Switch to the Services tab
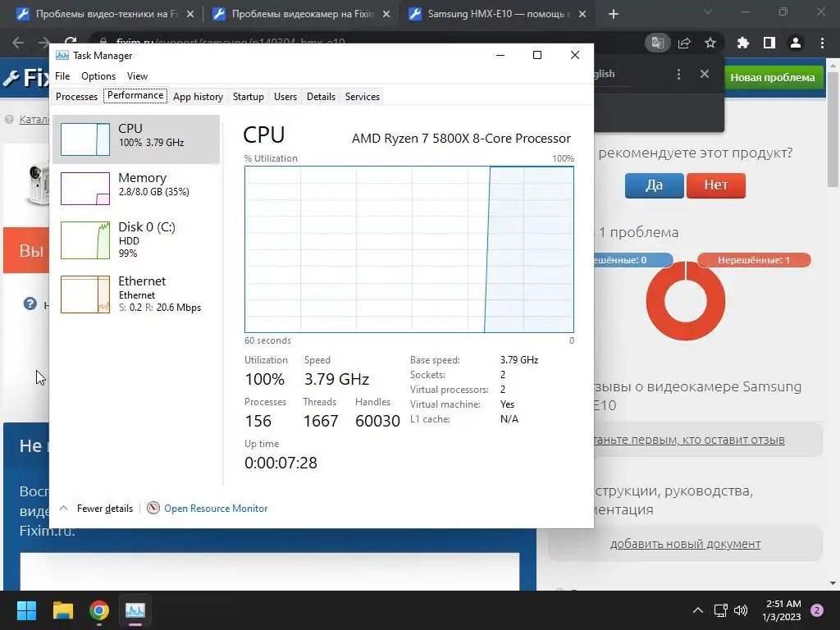840x630 pixels. [x=362, y=97]
